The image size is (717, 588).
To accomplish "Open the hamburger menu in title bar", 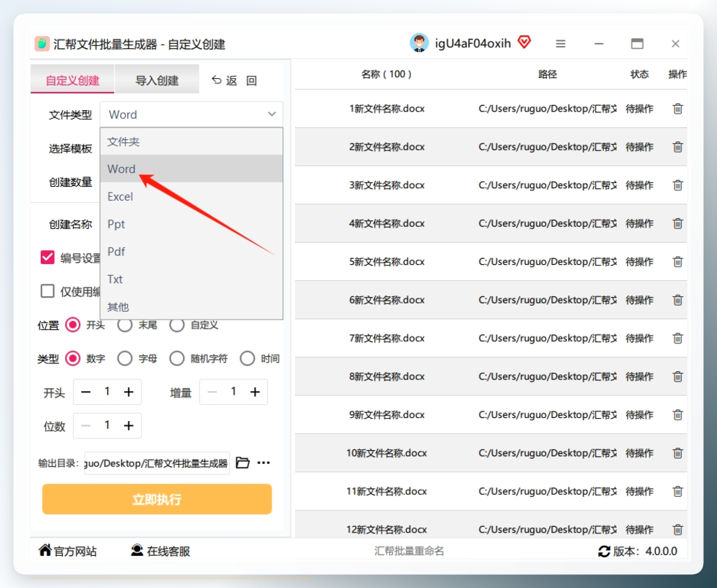I will click(x=561, y=44).
